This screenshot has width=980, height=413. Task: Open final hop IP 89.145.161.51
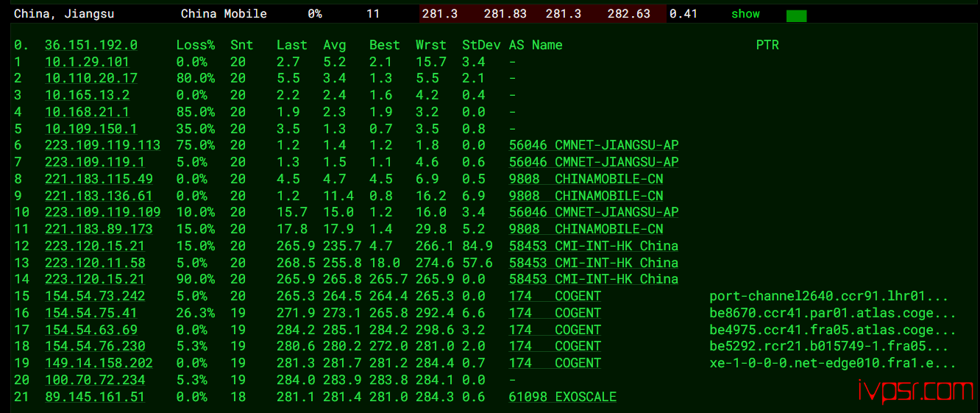(95, 397)
